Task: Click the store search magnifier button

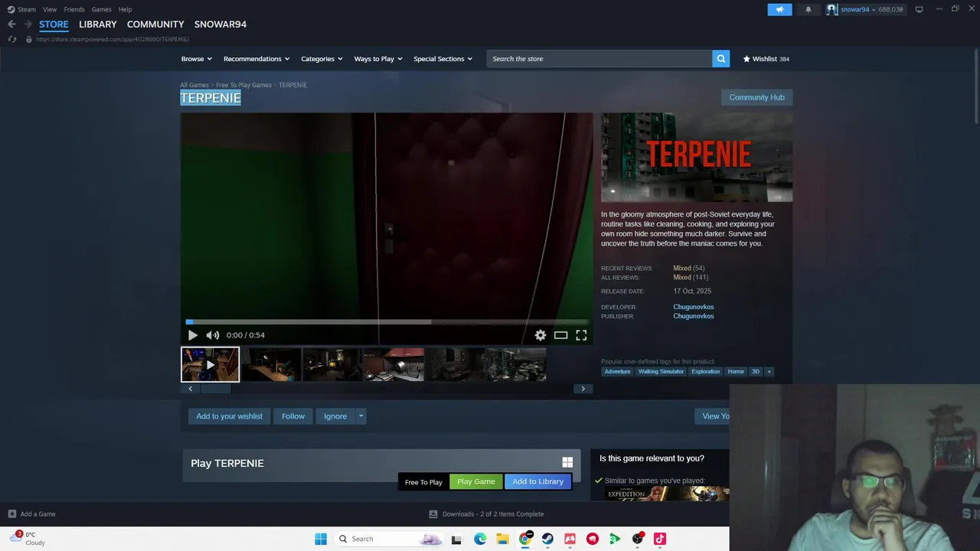Action: pyautogui.click(x=720, y=59)
